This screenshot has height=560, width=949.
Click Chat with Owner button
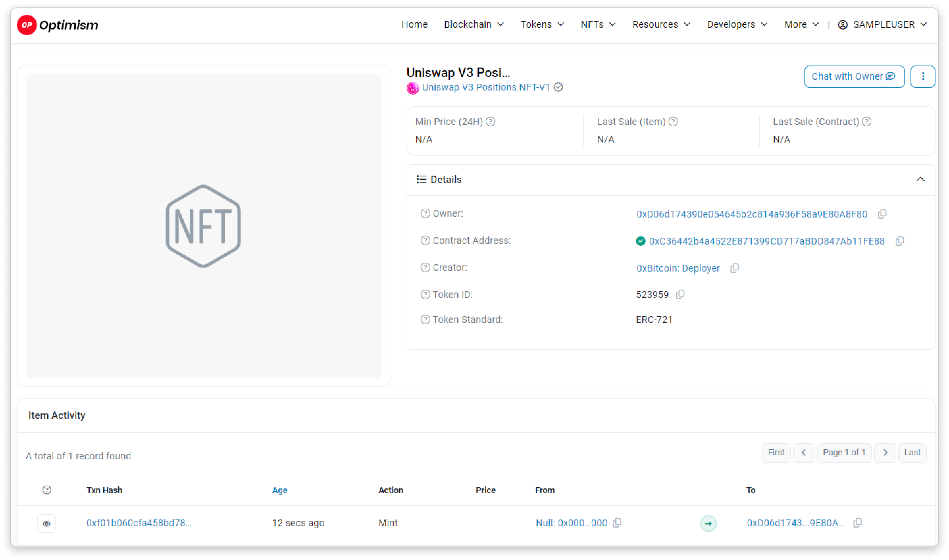[x=854, y=77]
